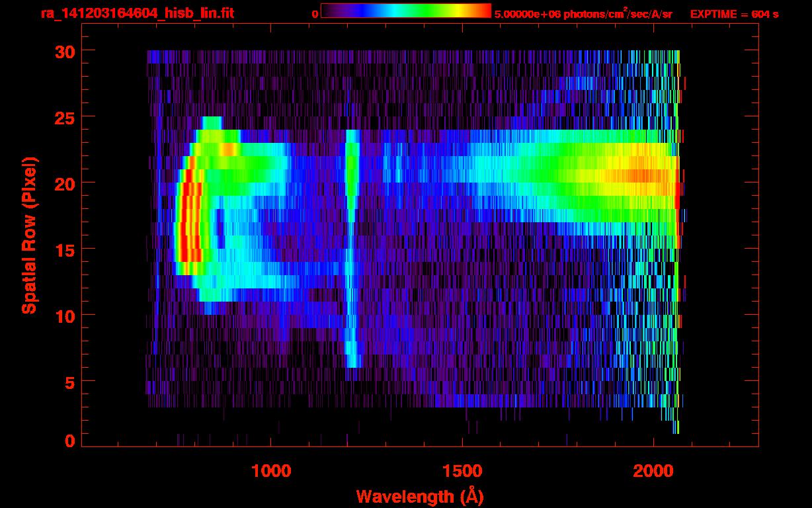Click the 5.00000e+06 photons unit label
This screenshot has width=812, height=508.
584,14
